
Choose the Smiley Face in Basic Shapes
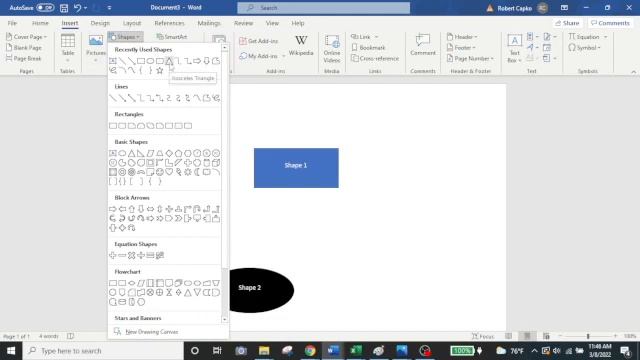coord(160,172)
